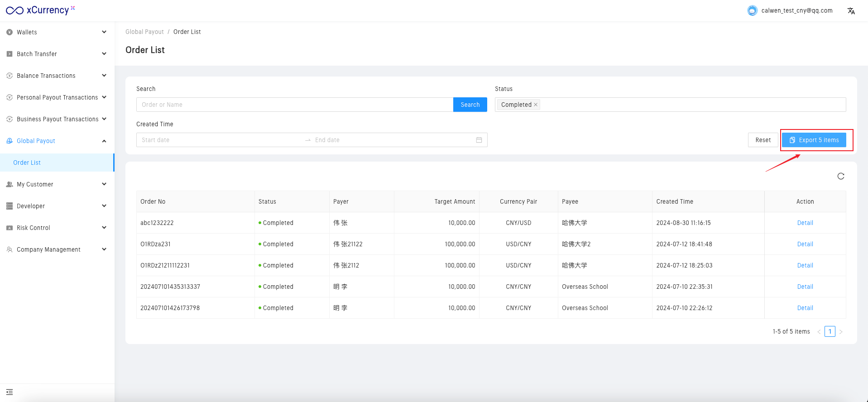Open Detail for order abc1232222
Screen dimensions: 868x402
805,223
